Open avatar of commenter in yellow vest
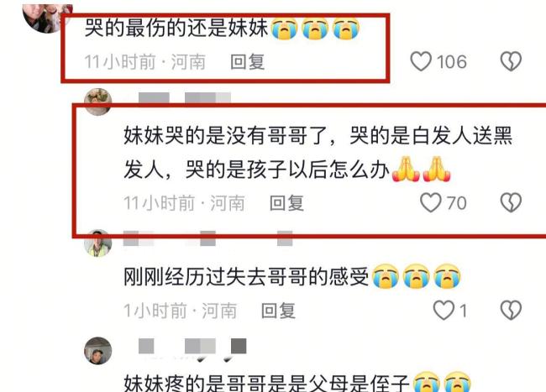 tap(97, 243)
